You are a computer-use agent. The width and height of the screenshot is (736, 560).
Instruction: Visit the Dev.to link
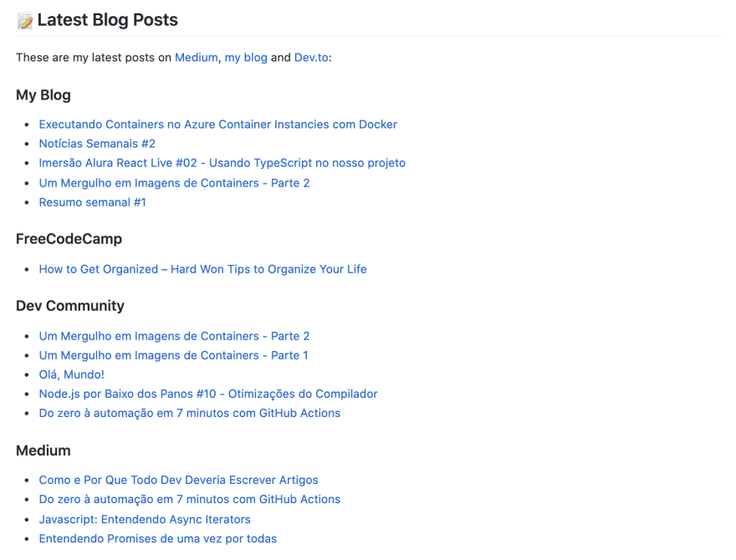[311, 58]
